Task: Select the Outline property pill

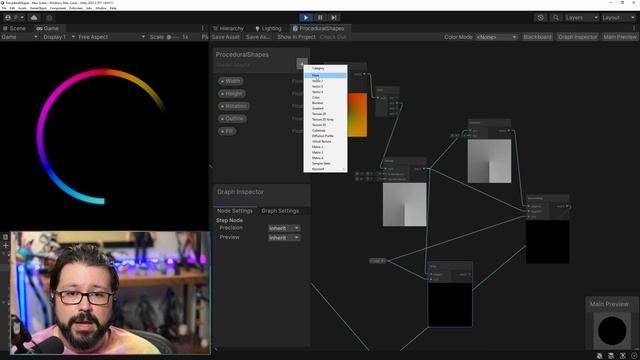Action: [x=232, y=119]
